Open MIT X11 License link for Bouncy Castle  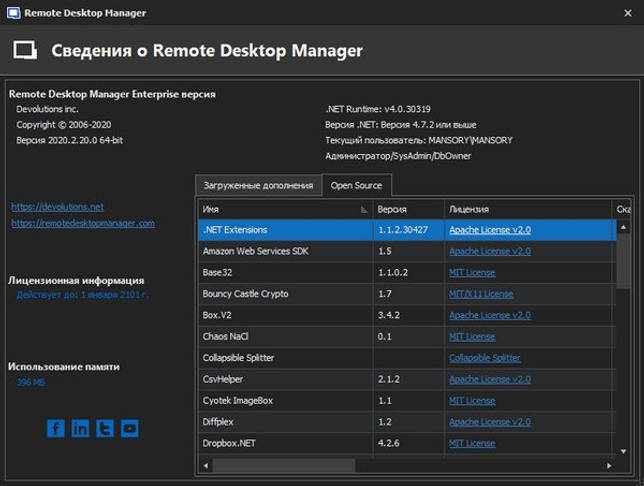481,294
